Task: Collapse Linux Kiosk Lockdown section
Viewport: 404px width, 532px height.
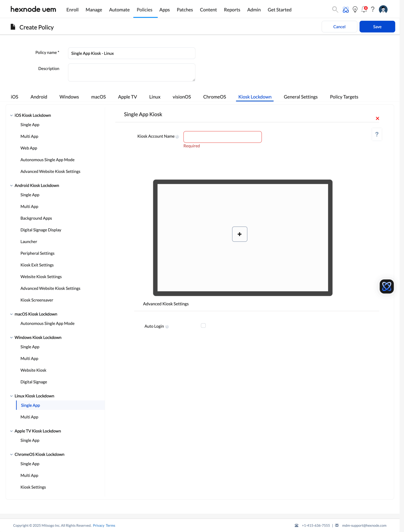Action: [11, 396]
